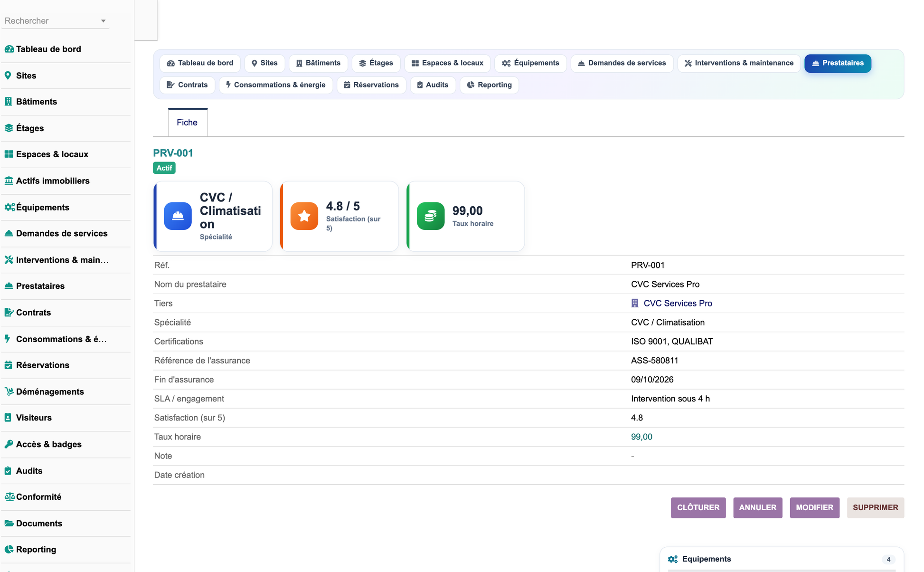Click the Contrats signature icon in sidebar
The width and height of the screenshot is (924, 572).
coord(9,313)
